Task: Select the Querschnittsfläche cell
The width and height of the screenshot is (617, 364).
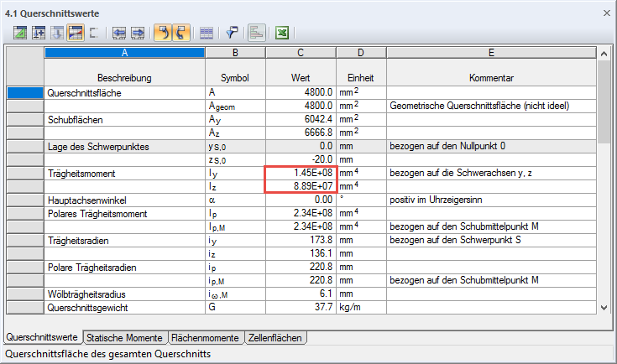Action: pos(124,93)
